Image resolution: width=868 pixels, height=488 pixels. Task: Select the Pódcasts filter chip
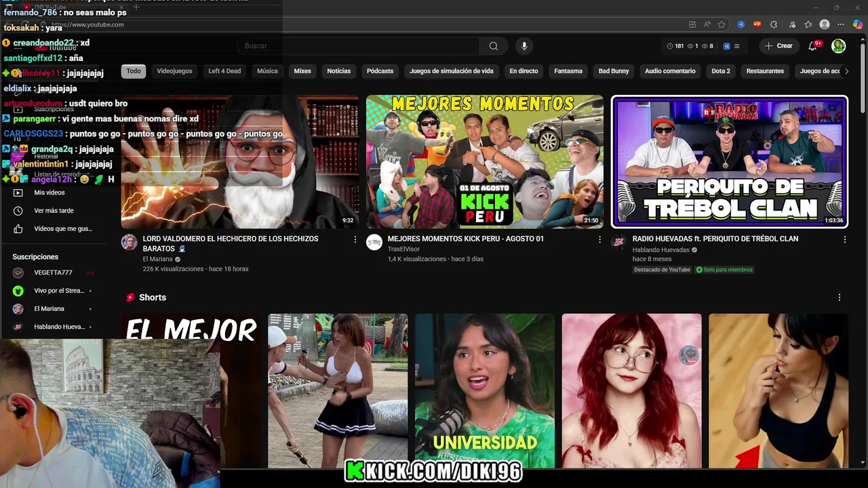click(x=380, y=71)
